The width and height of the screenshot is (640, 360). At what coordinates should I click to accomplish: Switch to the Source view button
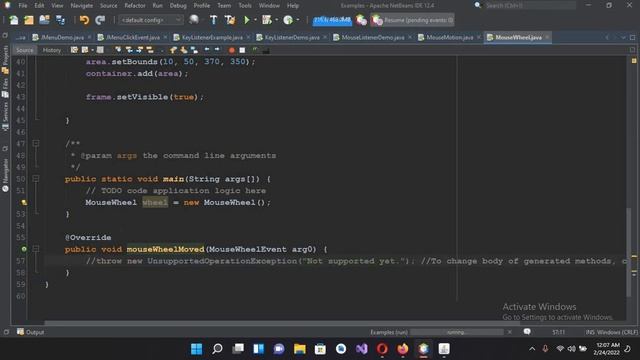click(24, 50)
